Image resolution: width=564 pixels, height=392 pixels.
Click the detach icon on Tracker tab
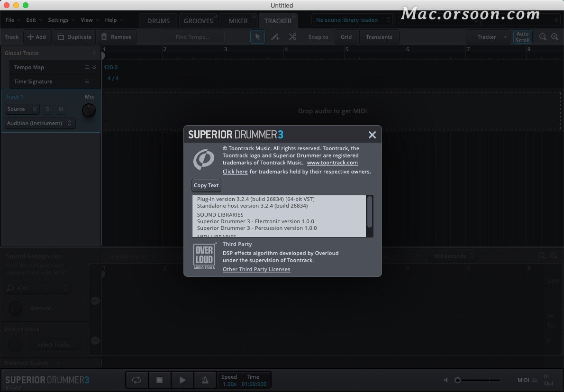point(294,16)
